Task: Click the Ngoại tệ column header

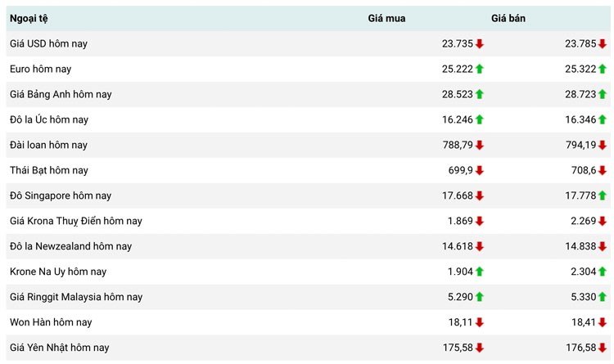Action: point(29,18)
